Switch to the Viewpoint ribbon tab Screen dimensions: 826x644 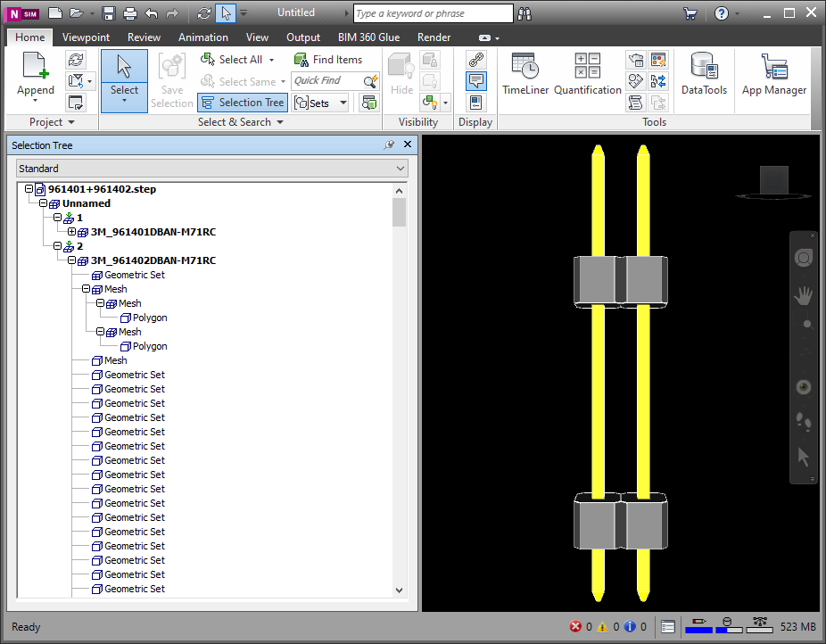point(87,37)
